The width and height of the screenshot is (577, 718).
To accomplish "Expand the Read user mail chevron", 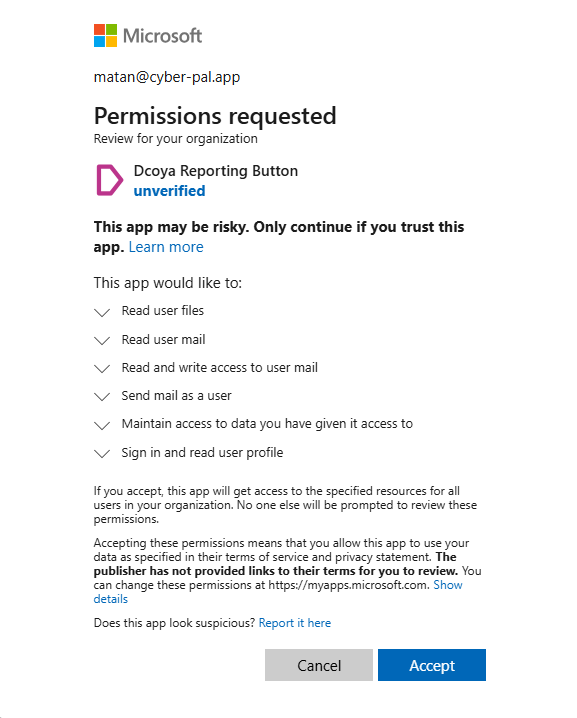I will (102, 341).
